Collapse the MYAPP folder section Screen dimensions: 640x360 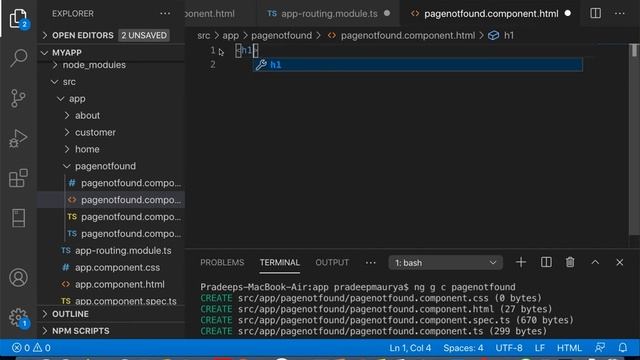pos(111,53)
